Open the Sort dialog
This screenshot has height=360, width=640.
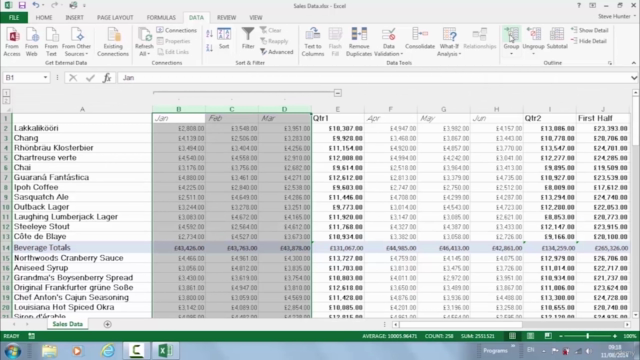pos(224,38)
